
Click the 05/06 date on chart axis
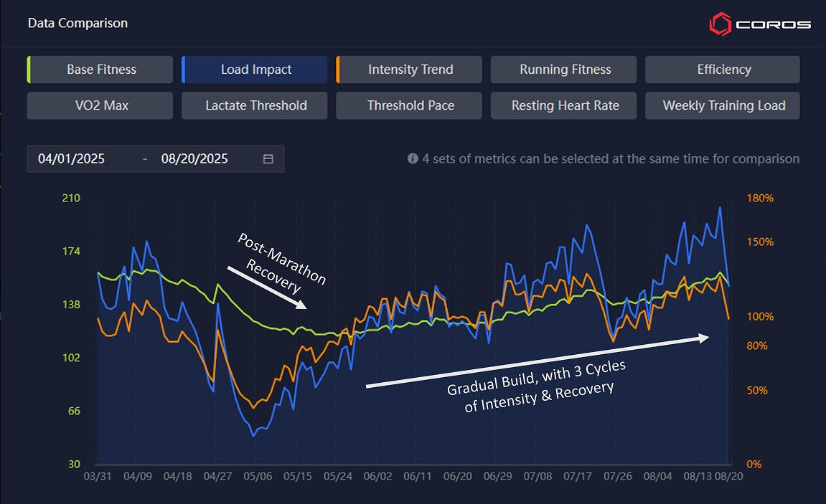(x=258, y=476)
